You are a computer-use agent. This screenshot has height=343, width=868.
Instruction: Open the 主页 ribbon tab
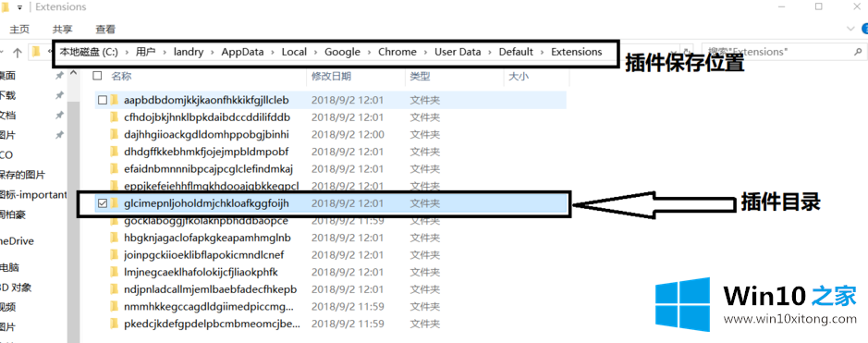19,29
